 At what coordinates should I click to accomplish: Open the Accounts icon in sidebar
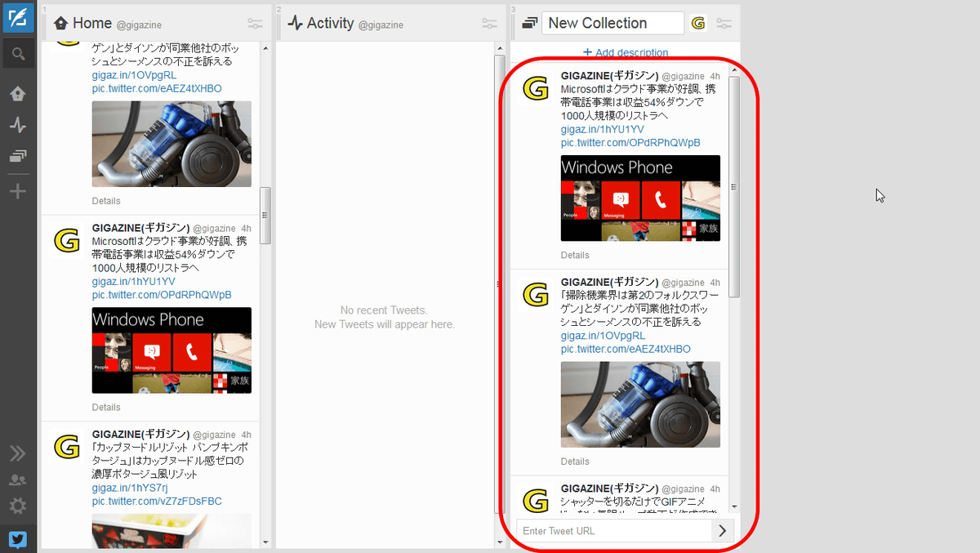18,480
